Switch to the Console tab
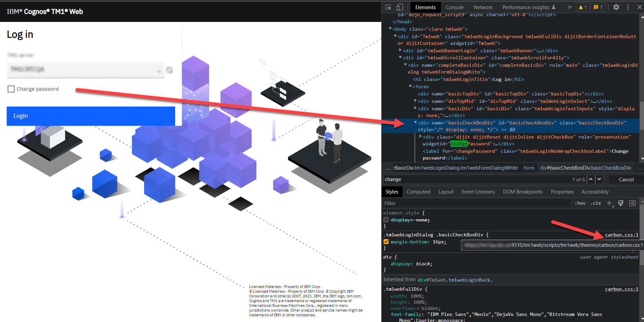The image size is (644, 322). (x=454, y=7)
